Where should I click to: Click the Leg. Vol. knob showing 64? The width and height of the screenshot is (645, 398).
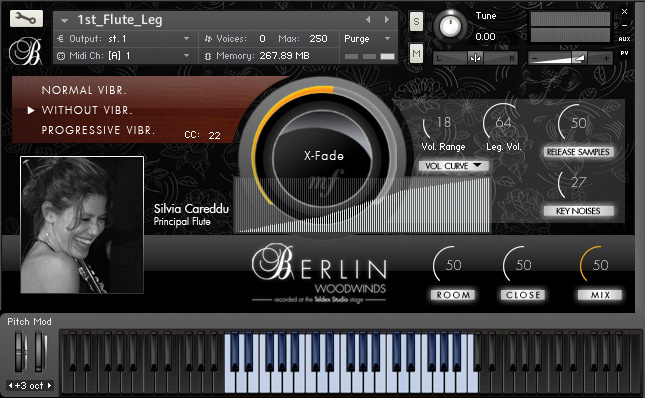point(500,122)
